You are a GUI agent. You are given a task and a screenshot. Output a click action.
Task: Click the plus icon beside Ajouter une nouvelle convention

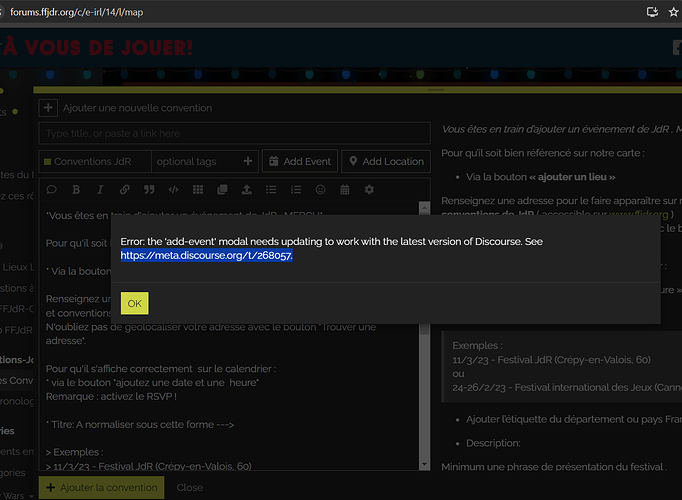[x=48, y=107]
